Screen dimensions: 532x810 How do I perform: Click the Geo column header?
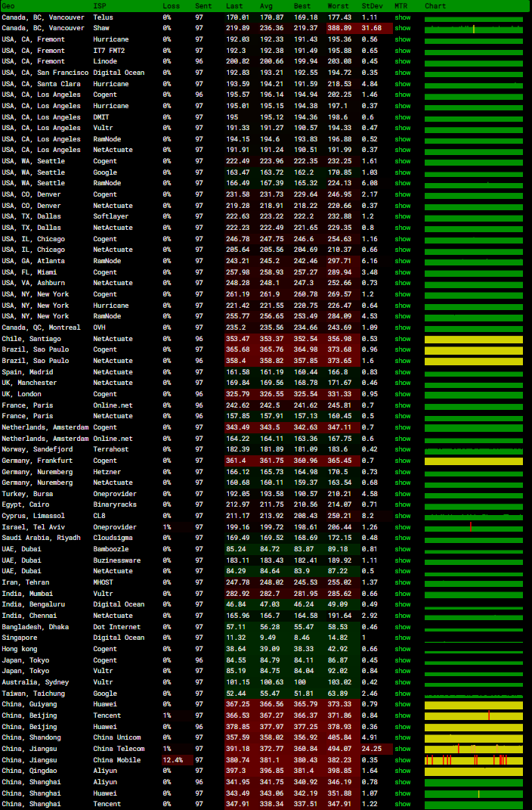(x=8, y=6)
